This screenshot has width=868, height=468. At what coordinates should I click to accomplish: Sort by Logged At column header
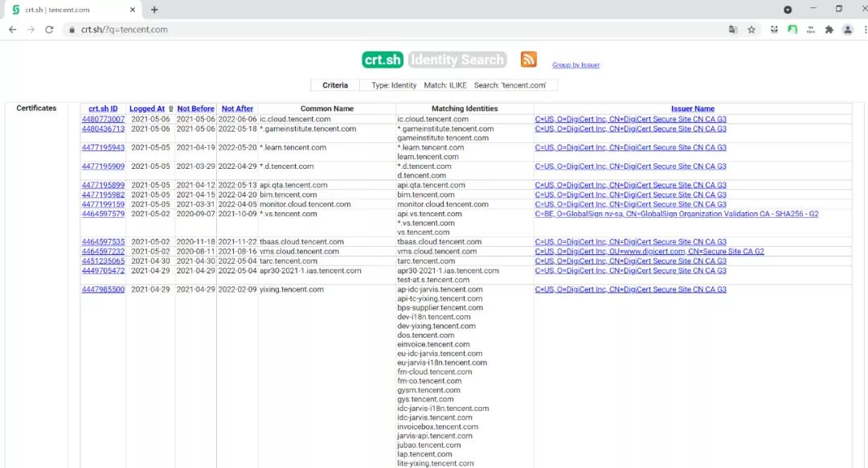[x=147, y=109]
